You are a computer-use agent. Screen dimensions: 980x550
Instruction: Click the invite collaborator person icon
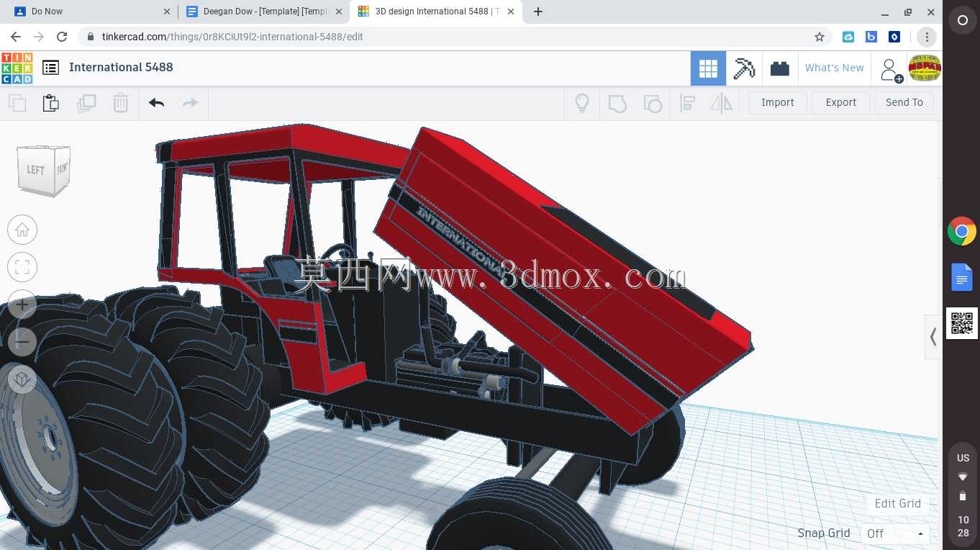click(x=891, y=70)
